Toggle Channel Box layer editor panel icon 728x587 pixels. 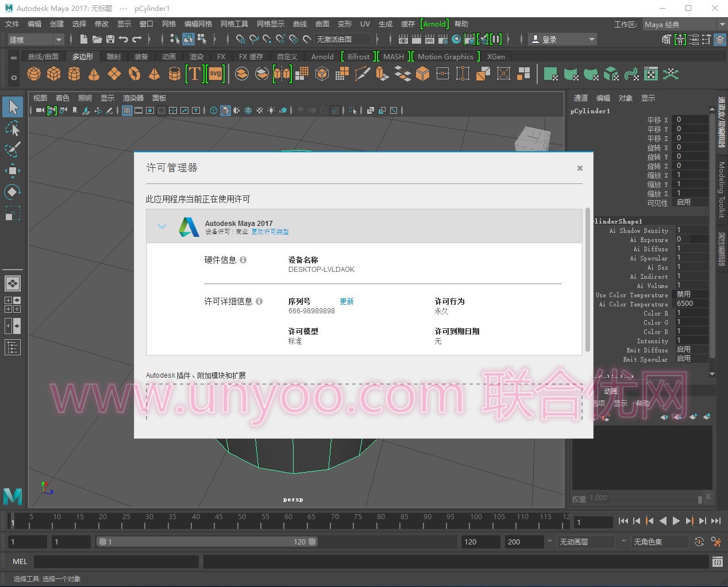(720, 40)
